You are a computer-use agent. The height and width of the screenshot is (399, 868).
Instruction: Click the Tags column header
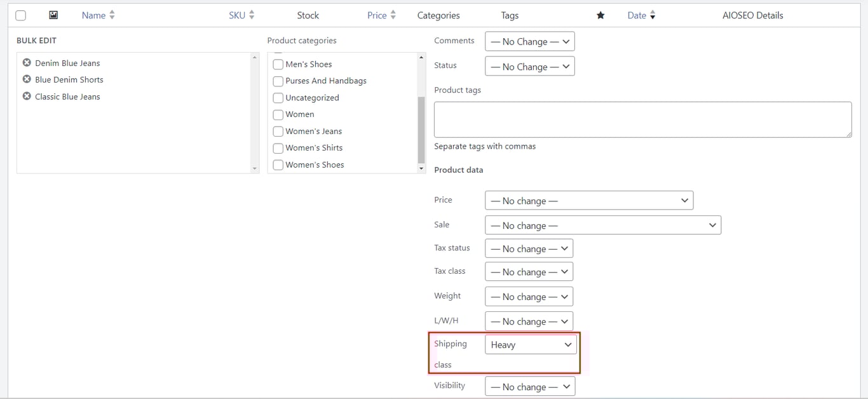pyautogui.click(x=510, y=15)
